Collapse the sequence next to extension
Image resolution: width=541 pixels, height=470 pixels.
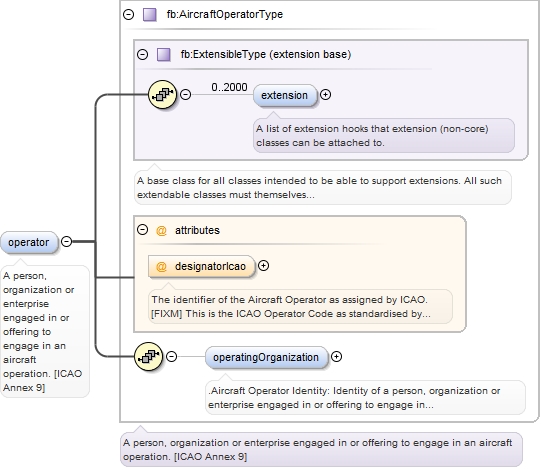click(x=186, y=94)
